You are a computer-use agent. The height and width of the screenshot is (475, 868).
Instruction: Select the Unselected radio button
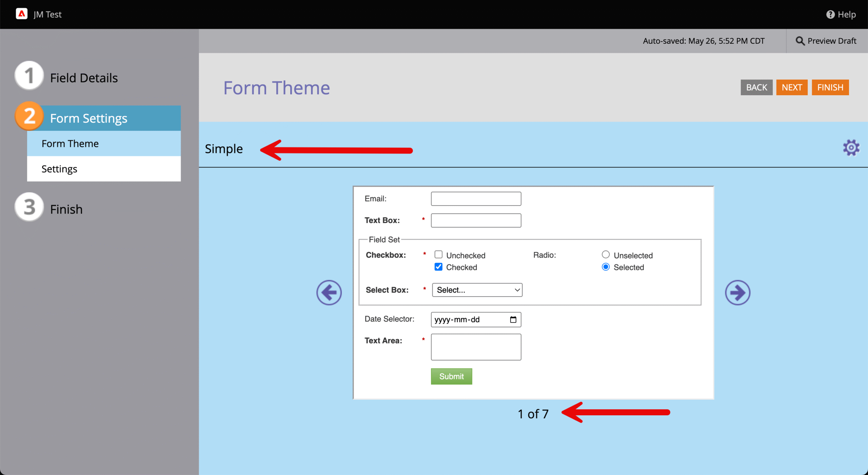pos(605,255)
